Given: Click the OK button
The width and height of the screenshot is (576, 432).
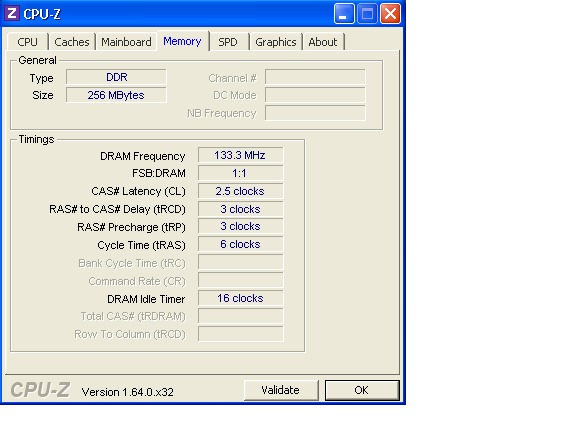Looking at the screenshot, I should (x=362, y=390).
